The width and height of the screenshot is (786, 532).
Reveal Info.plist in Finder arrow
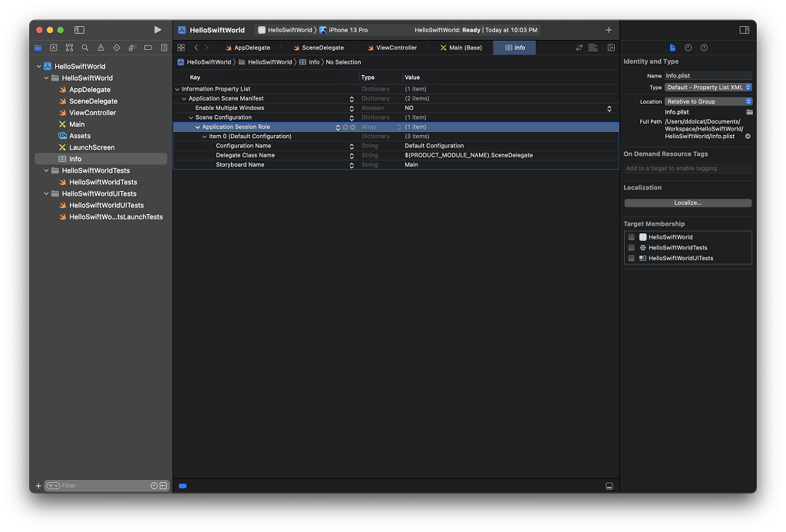pyautogui.click(x=748, y=137)
